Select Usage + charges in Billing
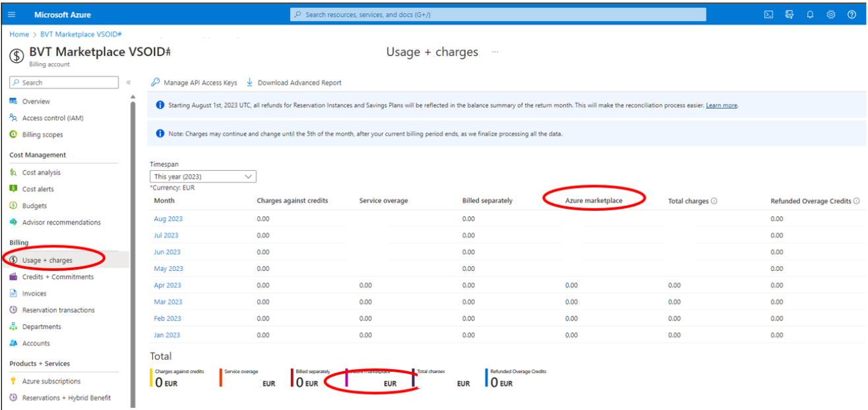Viewport: 868px width, 410px height. tap(47, 260)
